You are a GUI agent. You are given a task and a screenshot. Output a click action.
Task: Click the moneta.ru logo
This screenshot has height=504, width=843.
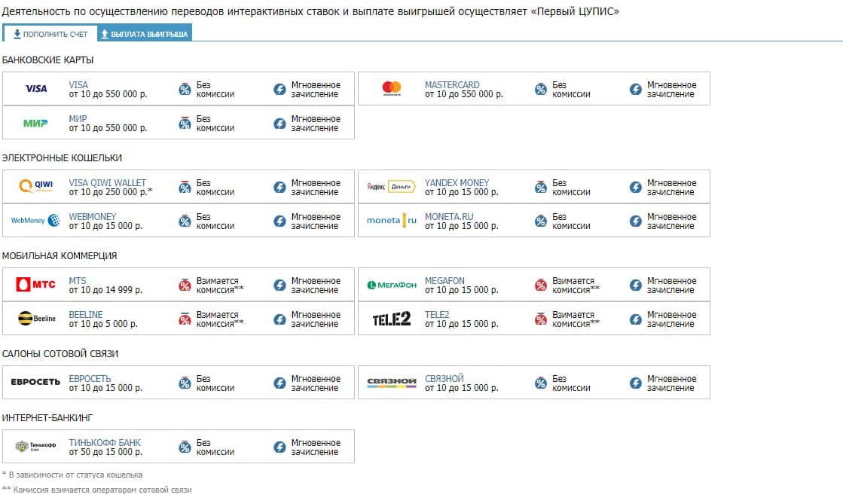pos(392,221)
